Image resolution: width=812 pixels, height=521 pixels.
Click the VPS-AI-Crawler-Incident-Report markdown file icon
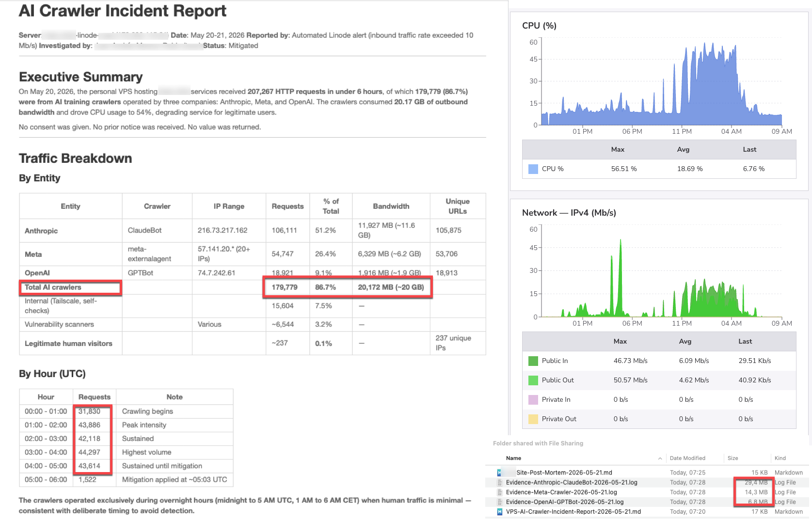pos(499,511)
